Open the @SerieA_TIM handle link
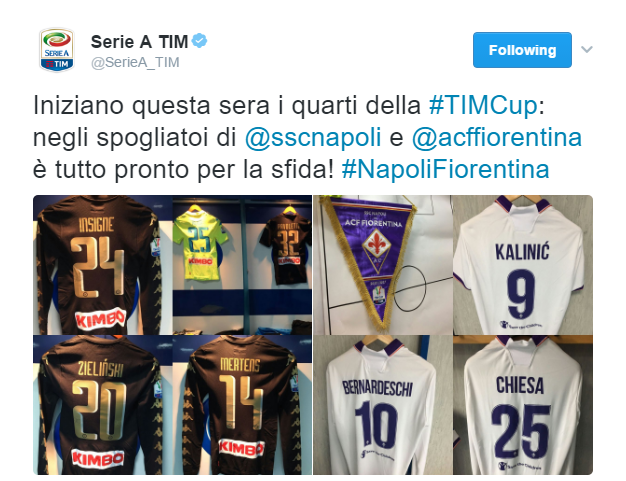626x481 pixels. pyautogui.click(x=135, y=63)
